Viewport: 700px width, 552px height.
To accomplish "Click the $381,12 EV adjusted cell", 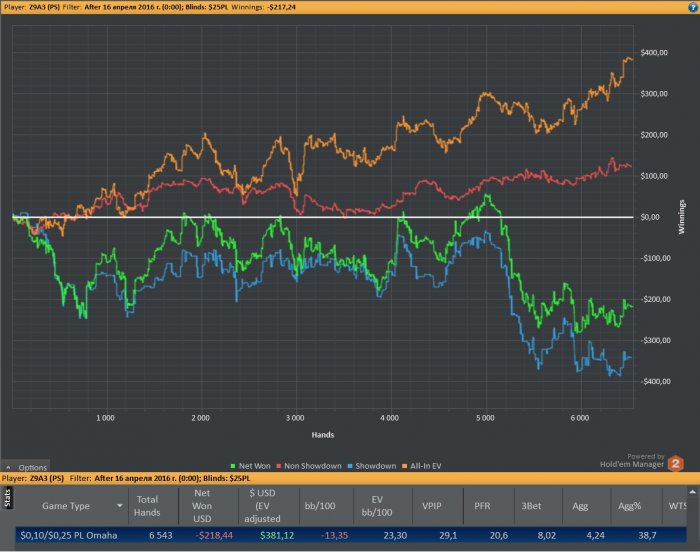I will click(x=277, y=535).
